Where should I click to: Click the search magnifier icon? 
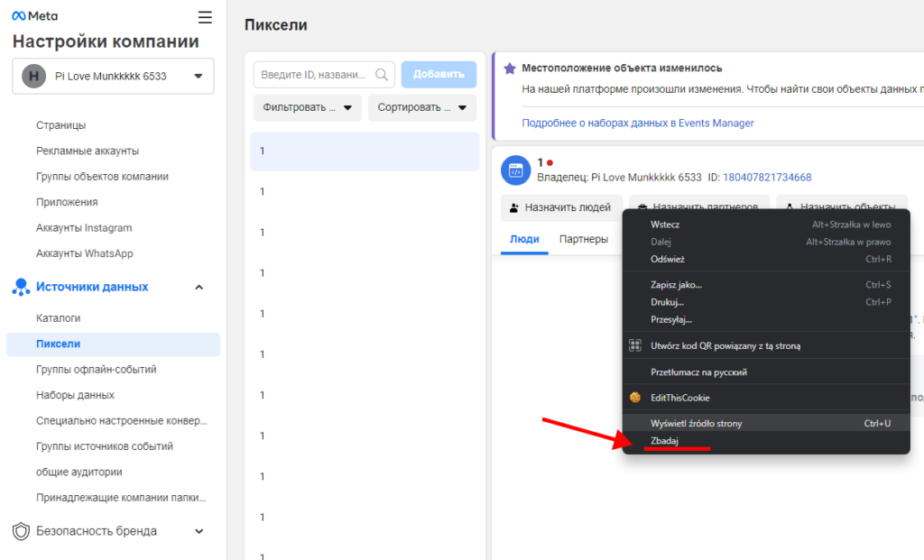382,75
